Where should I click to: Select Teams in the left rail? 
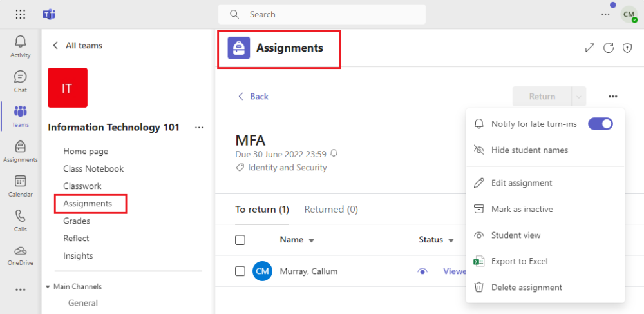pyautogui.click(x=20, y=116)
